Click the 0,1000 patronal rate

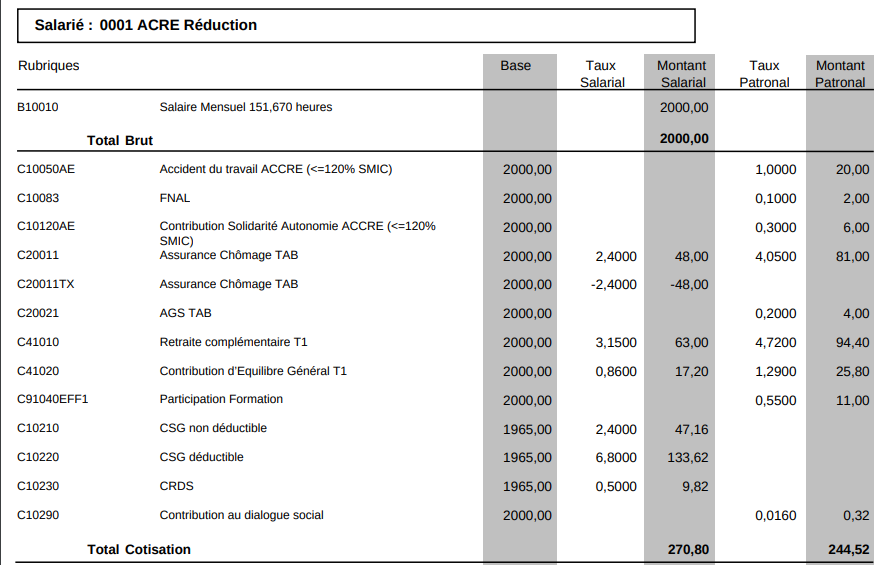coord(776,199)
